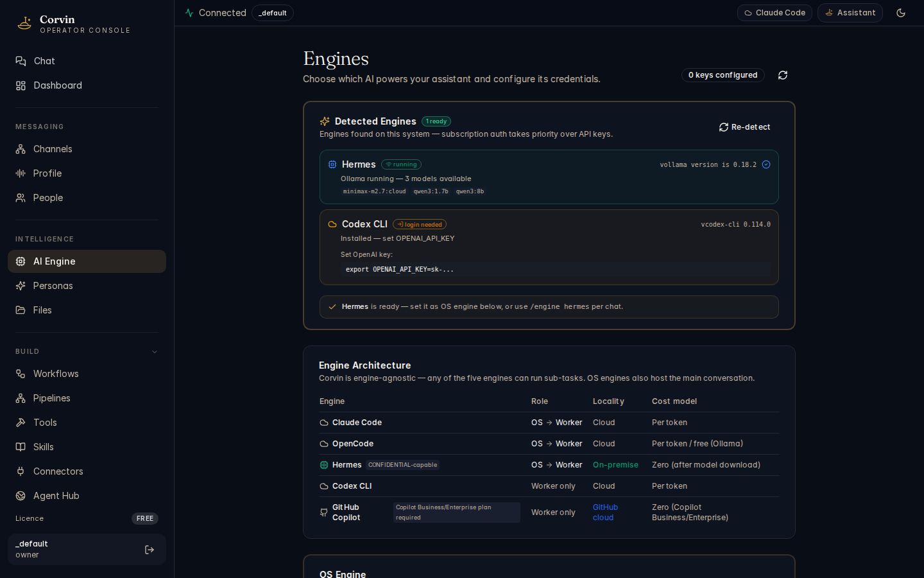The height and width of the screenshot is (578, 924).
Task: Click the Corvin logo icon
Action: [24, 24]
